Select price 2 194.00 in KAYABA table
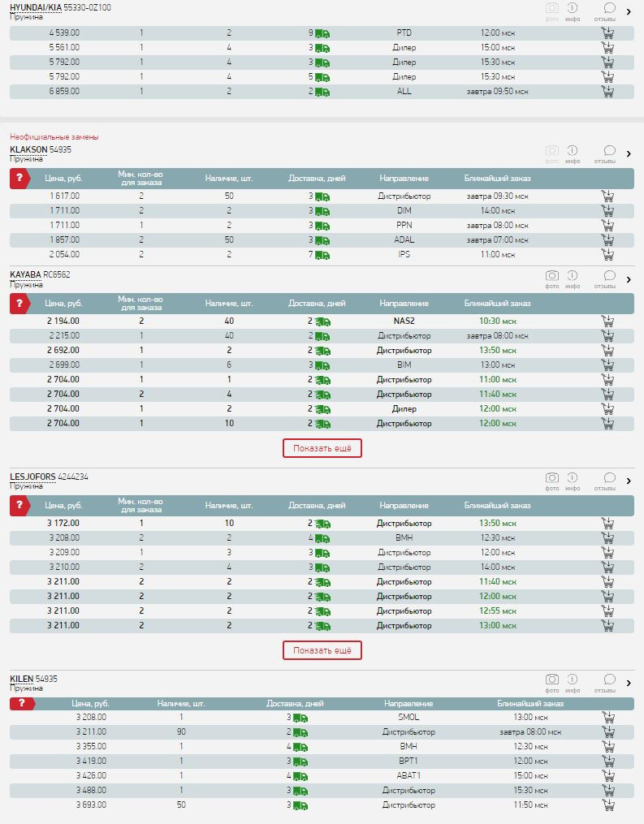 point(63,321)
